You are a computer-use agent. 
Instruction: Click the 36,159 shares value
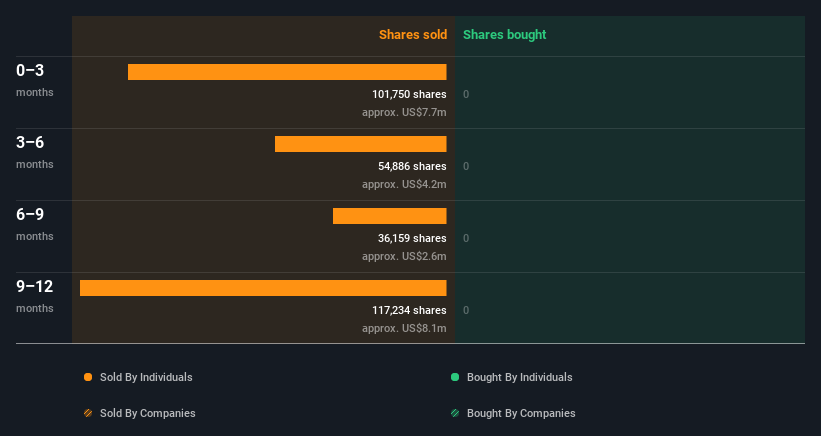coord(412,238)
